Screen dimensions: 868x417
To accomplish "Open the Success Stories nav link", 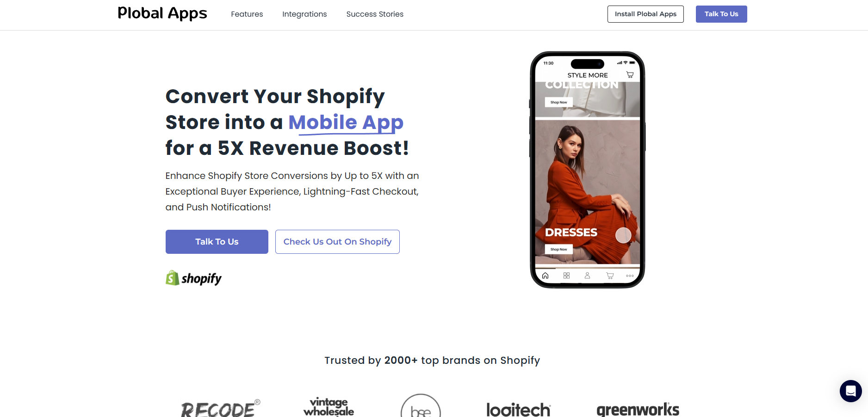I will click(375, 14).
